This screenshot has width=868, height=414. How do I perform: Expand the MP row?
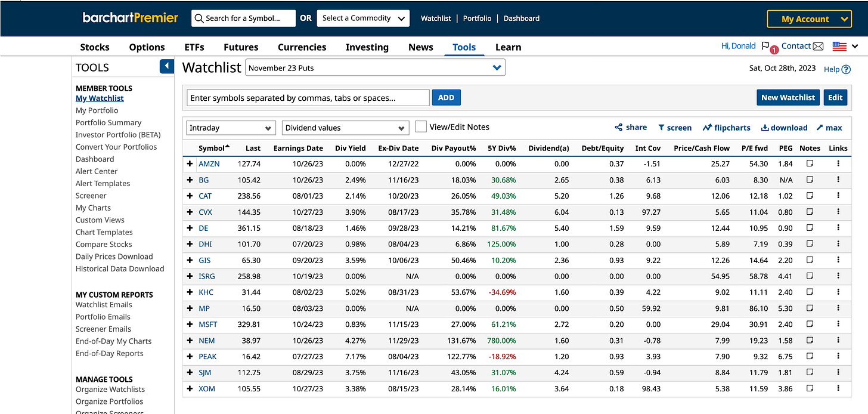click(x=190, y=308)
